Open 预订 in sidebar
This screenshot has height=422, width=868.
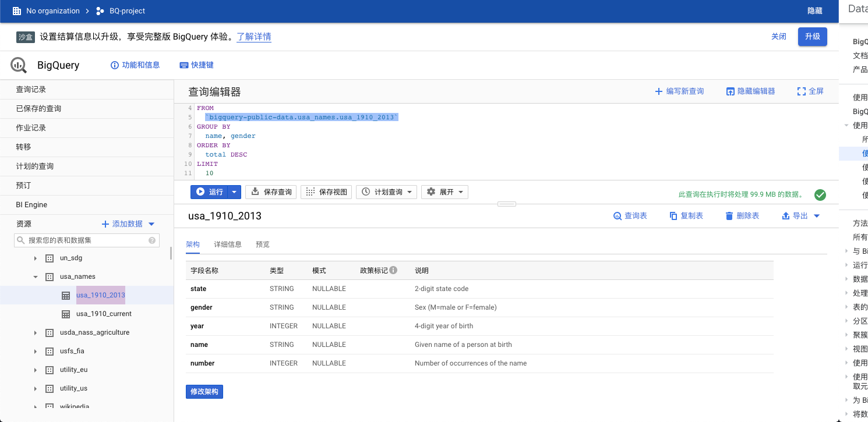click(x=87, y=186)
